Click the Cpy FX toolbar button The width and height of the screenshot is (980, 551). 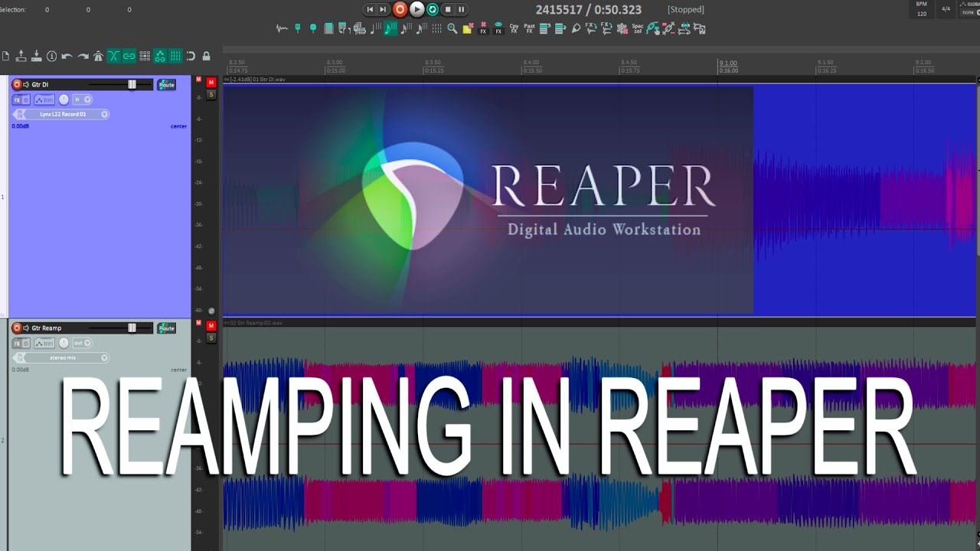[514, 28]
